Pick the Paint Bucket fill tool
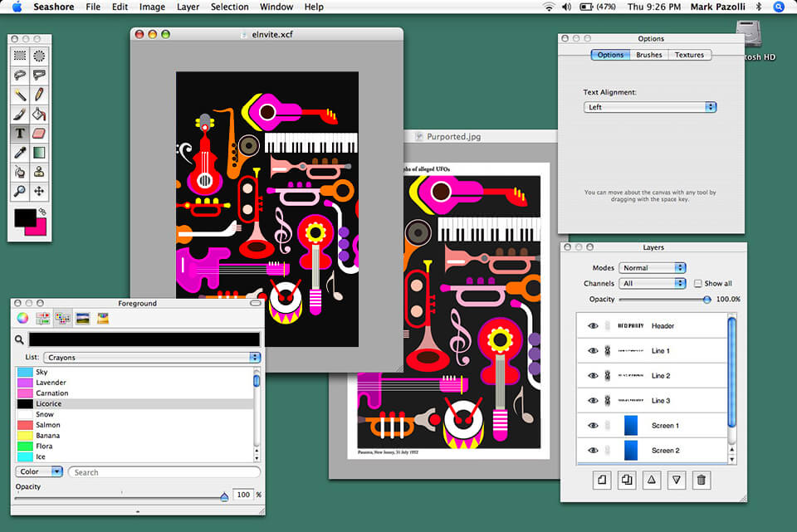Viewport: 797px width, 532px height. click(39, 114)
